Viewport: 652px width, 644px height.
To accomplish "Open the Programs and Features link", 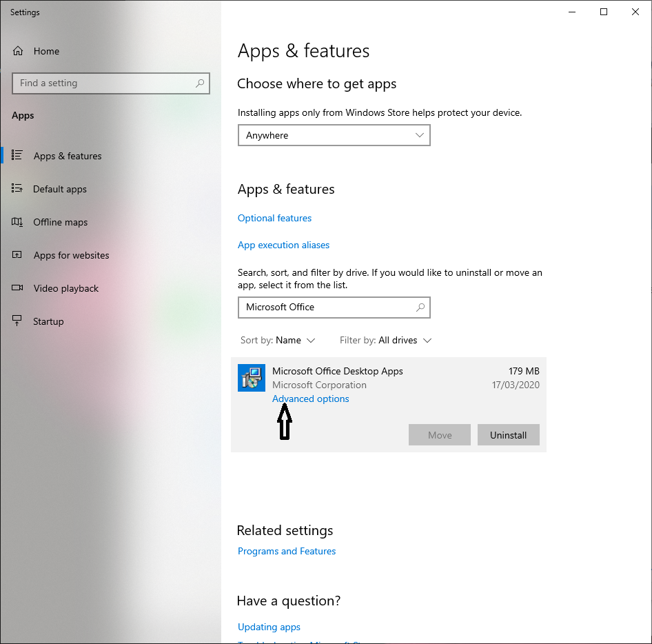I will point(287,551).
